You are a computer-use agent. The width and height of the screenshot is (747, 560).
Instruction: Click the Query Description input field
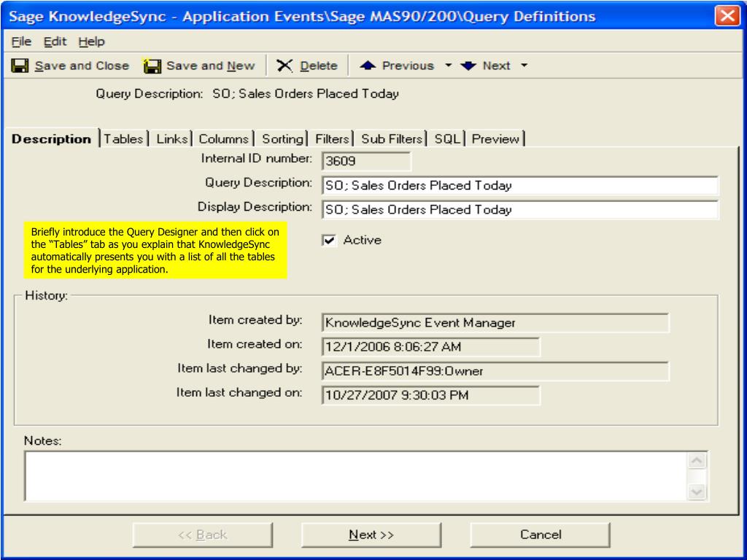[520, 185]
